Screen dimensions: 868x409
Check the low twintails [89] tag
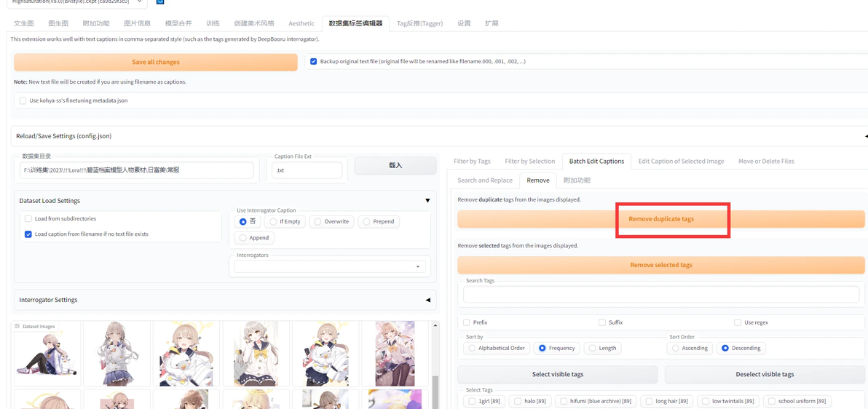pos(705,401)
